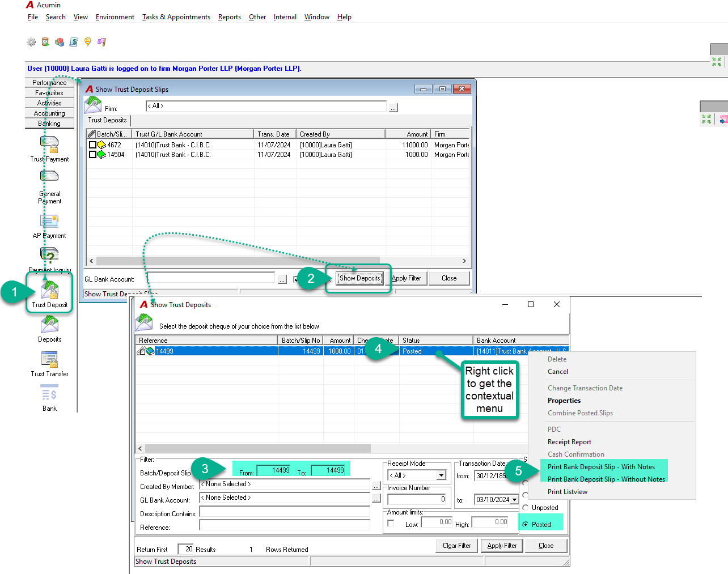Open Deposits from the Banking sidebar
Image resolution: width=728 pixels, height=574 pixels.
[49, 330]
